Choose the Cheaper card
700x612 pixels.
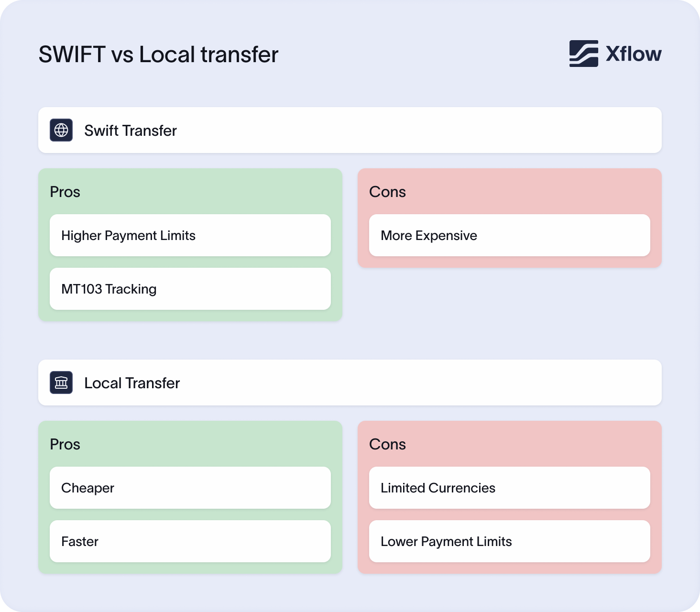[190, 488]
